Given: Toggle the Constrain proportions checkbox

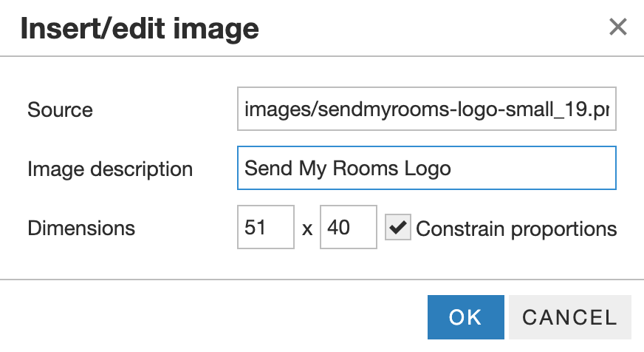Looking at the screenshot, I should pyautogui.click(x=398, y=229).
